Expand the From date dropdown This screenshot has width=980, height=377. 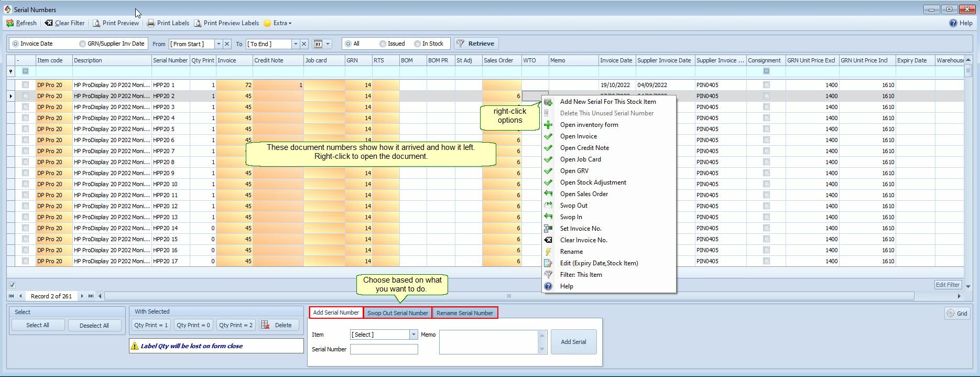coord(219,44)
